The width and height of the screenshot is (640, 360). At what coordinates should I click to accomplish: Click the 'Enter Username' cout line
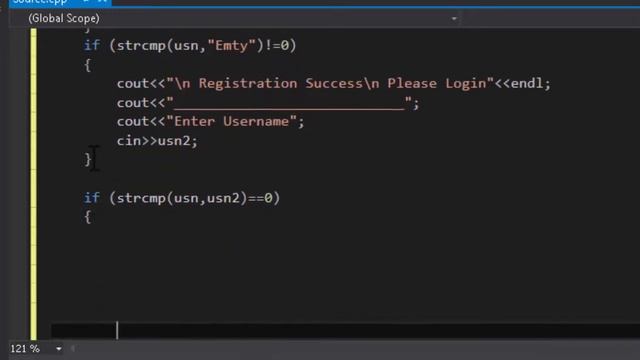pos(210,122)
